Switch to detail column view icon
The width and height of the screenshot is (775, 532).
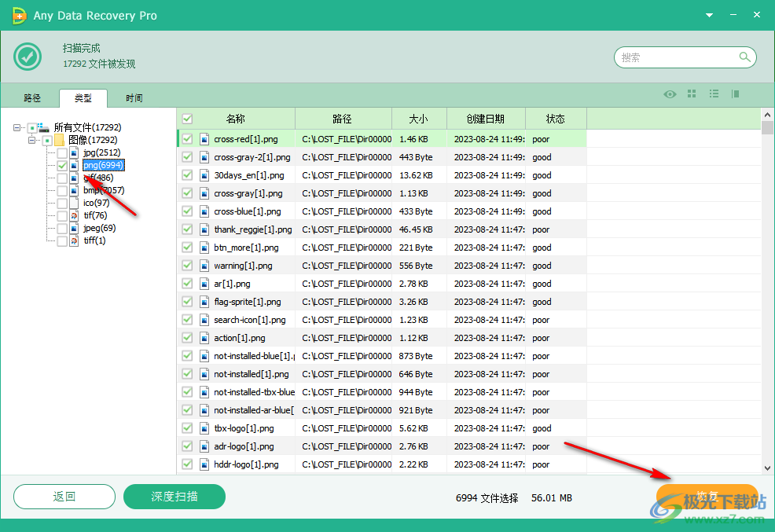pos(736,94)
